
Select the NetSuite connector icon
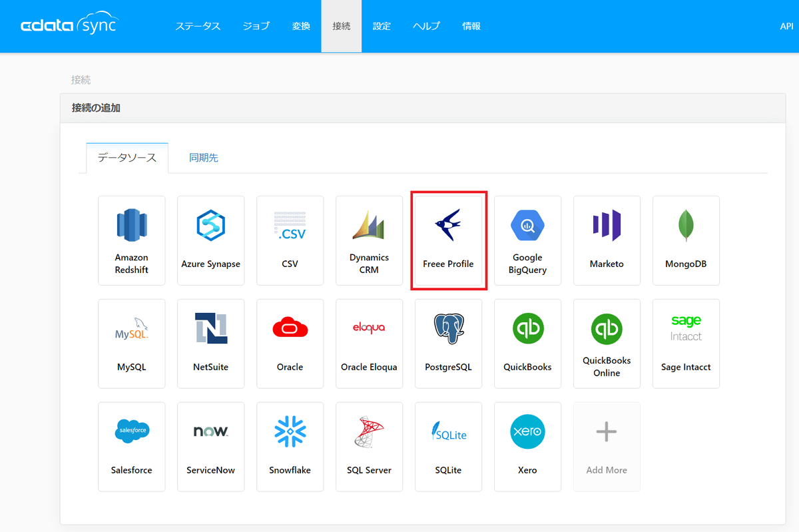[x=210, y=344]
